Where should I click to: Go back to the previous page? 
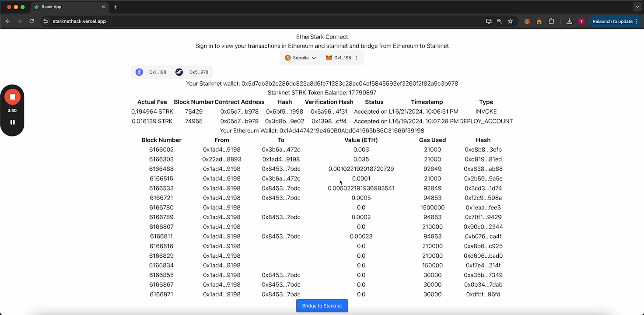pos(7,21)
